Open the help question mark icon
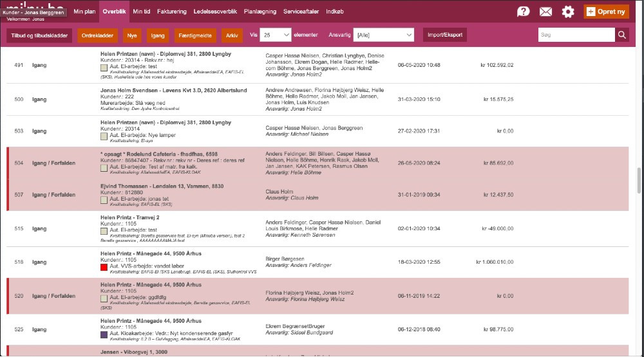 click(x=524, y=12)
